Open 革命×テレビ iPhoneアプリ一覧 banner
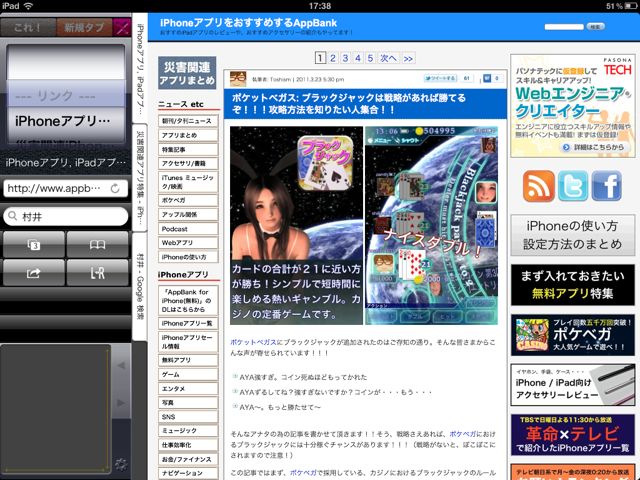This screenshot has height=480, width=640. (573, 435)
